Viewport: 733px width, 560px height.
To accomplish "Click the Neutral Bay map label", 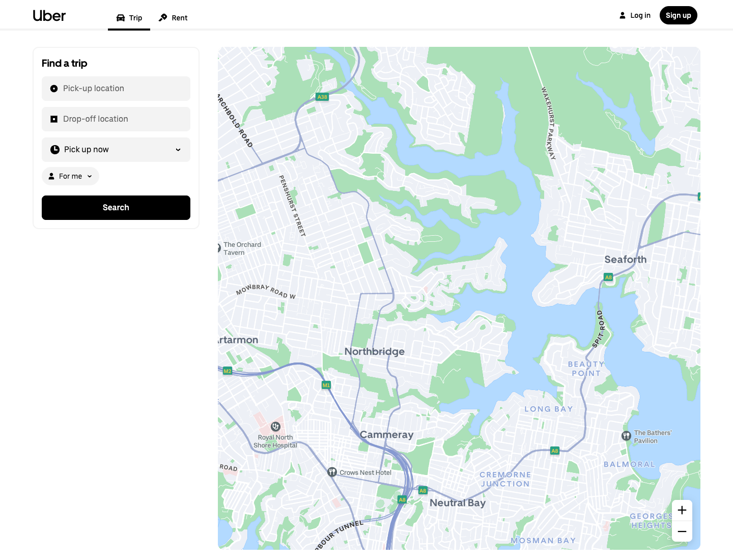I will [458, 503].
